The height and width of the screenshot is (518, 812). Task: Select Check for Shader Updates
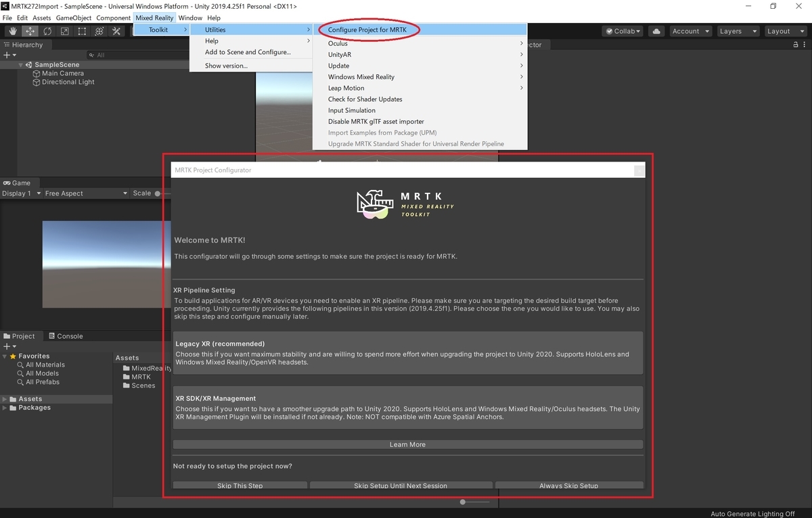coord(420,99)
